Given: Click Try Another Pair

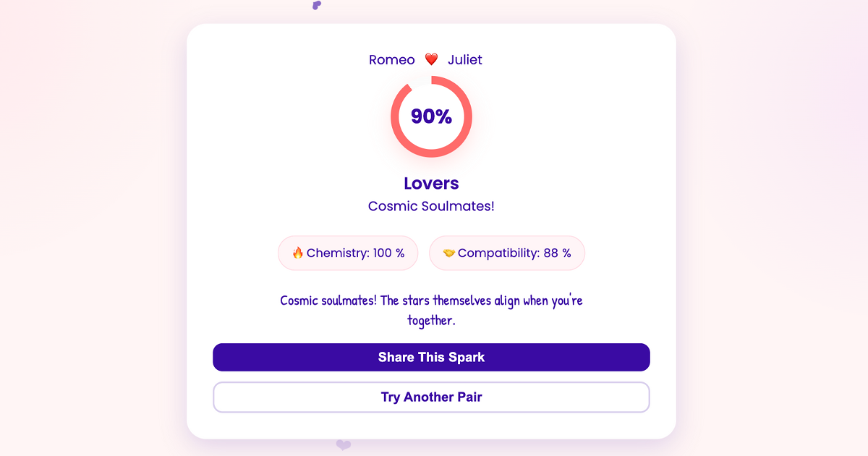Looking at the screenshot, I should coord(431,397).
